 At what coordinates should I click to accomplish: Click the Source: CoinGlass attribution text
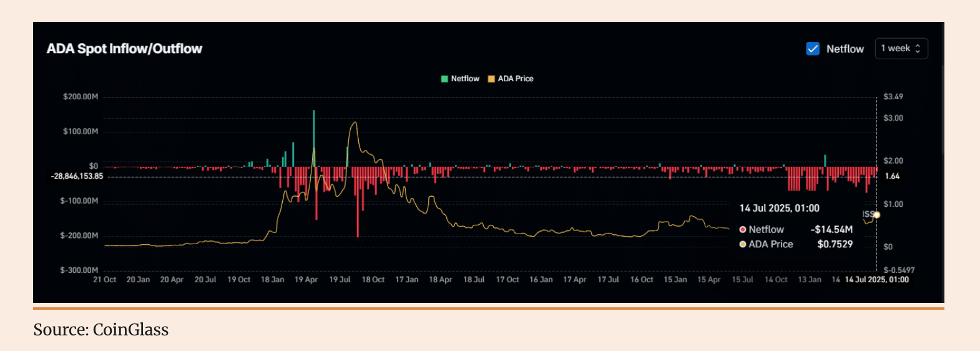[101, 330]
